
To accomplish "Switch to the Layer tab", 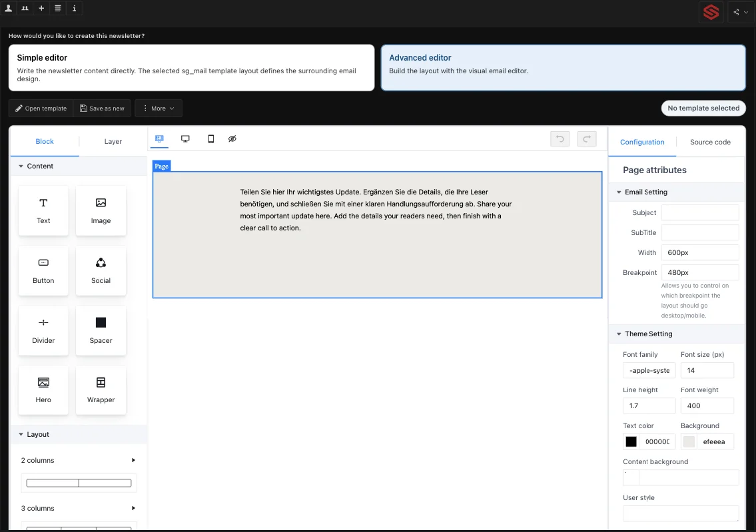I will click(x=113, y=141).
